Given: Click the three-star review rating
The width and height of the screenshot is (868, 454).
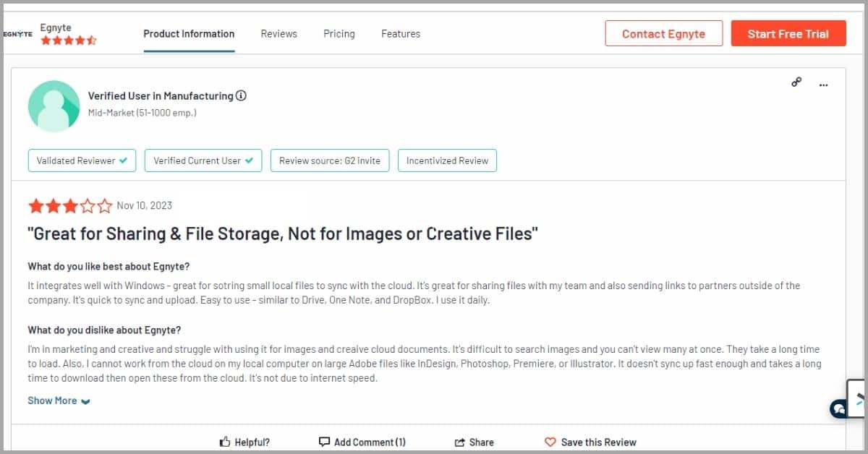Looking at the screenshot, I should [x=70, y=206].
